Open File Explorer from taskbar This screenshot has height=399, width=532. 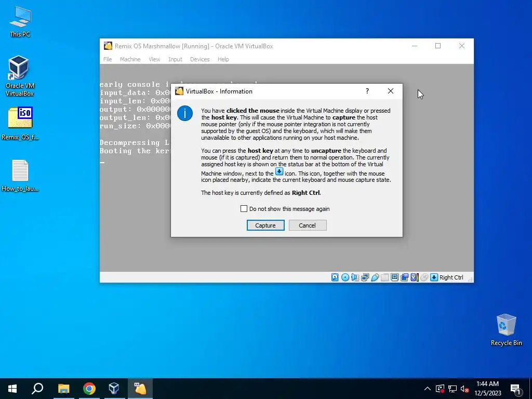click(63, 389)
